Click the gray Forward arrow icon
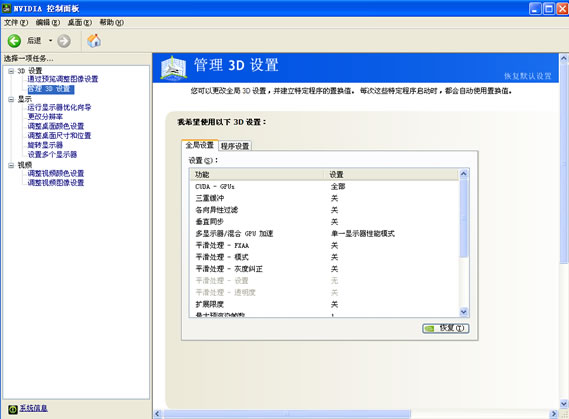 point(64,41)
